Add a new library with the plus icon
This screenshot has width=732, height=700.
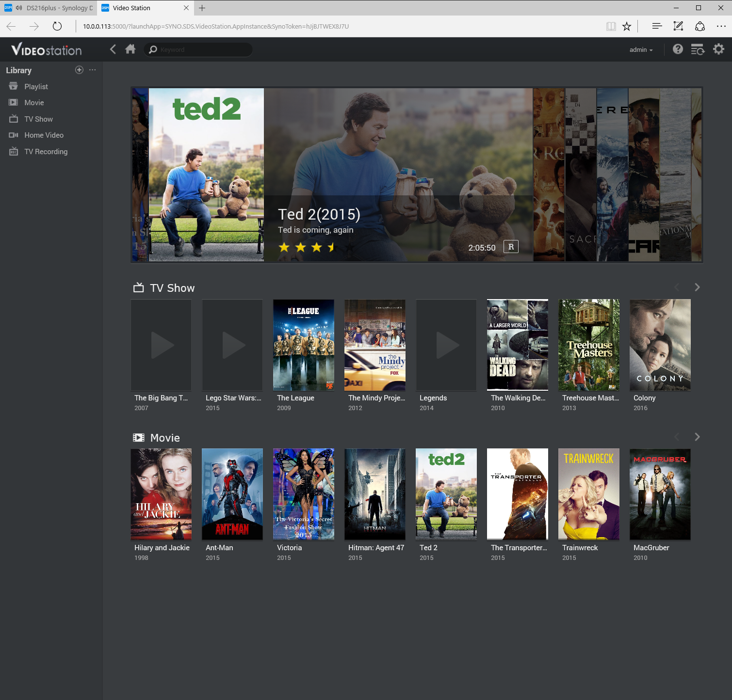(79, 70)
